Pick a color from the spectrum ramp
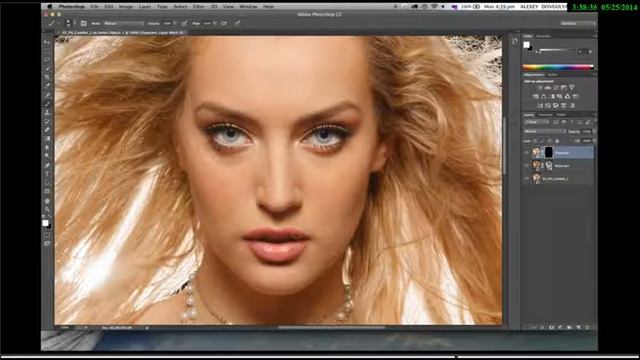 pos(558,67)
